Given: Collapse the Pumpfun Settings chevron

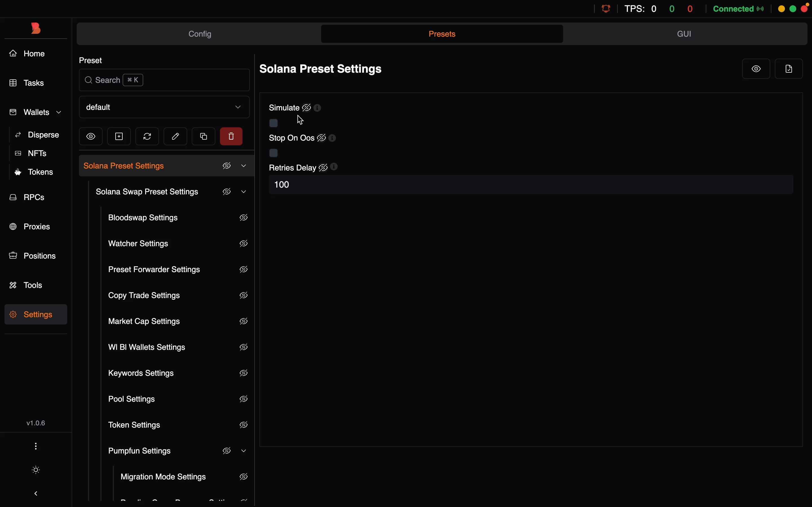Looking at the screenshot, I should (244, 451).
